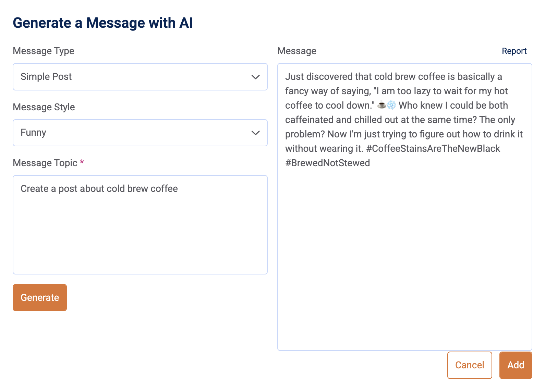
Task: Open the Report link
Action: (x=514, y=51)
